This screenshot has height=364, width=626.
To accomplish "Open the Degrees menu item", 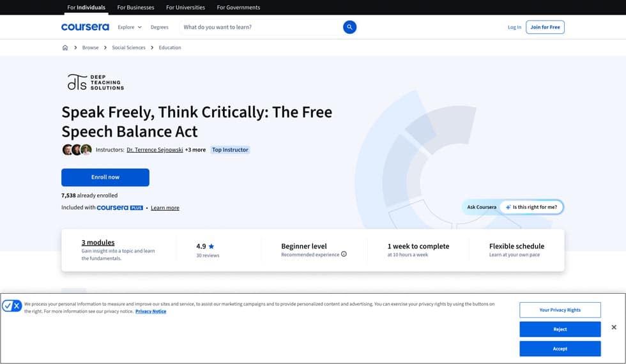I will [x=159, y=27].
